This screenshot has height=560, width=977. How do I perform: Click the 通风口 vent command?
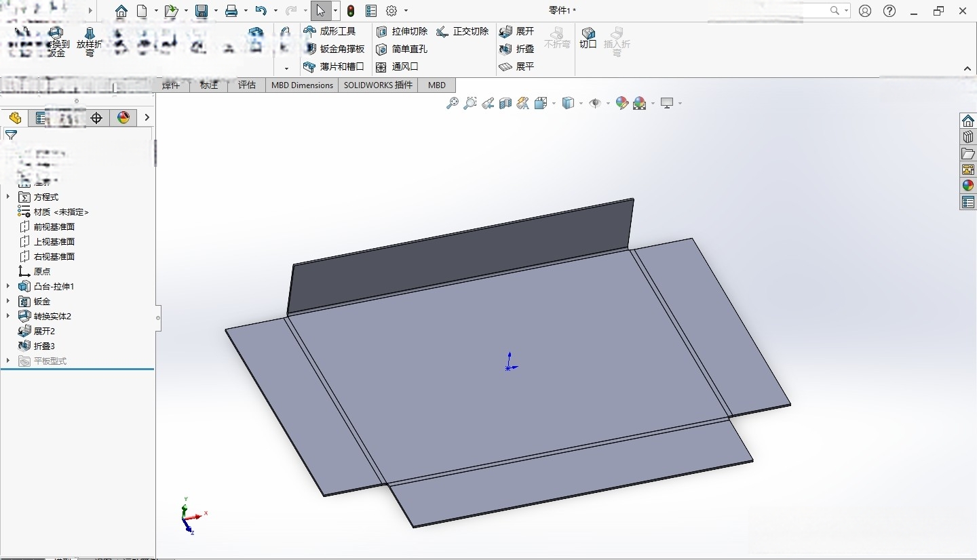click(397, 66)
